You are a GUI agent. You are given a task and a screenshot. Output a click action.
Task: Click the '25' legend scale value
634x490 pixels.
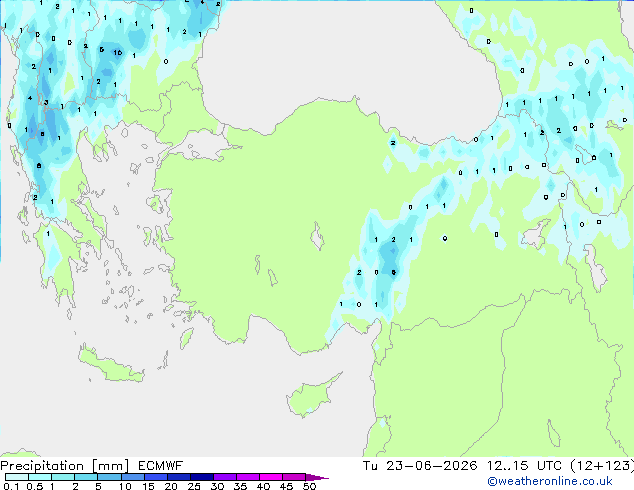point(194,486)
